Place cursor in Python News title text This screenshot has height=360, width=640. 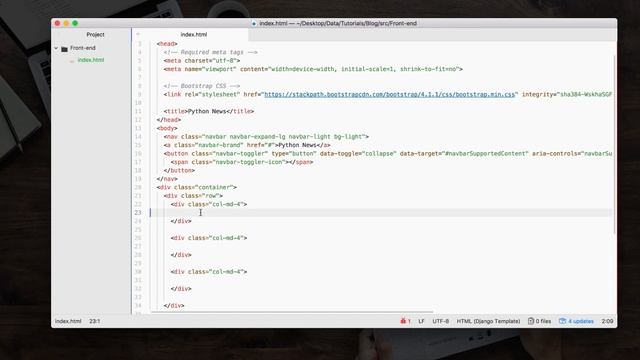tap(207, 111)
